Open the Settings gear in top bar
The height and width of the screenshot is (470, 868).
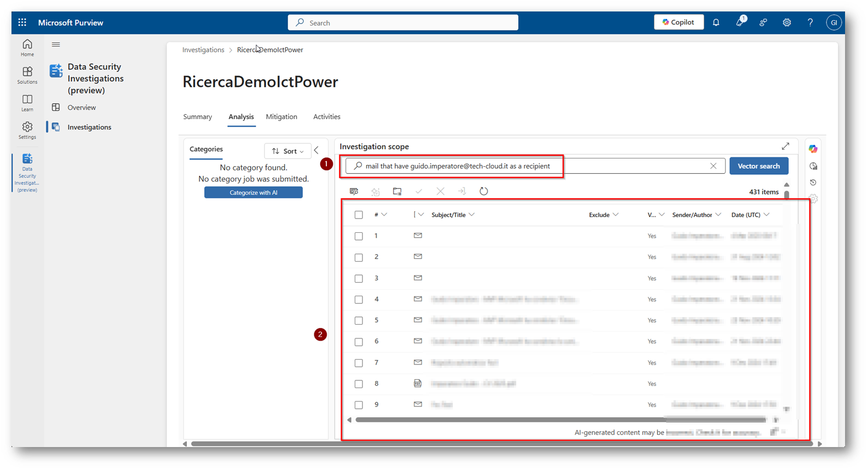pos(787,22)
